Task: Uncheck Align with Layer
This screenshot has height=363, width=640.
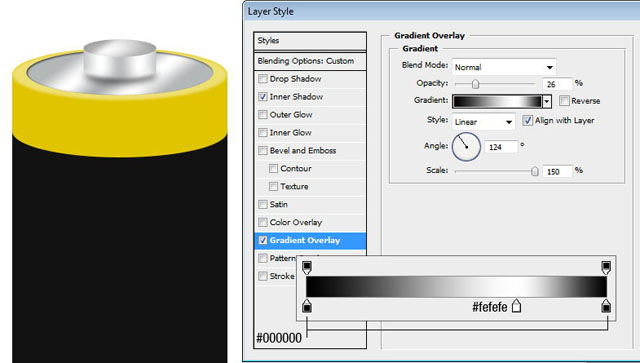Action: coord(527,120)
